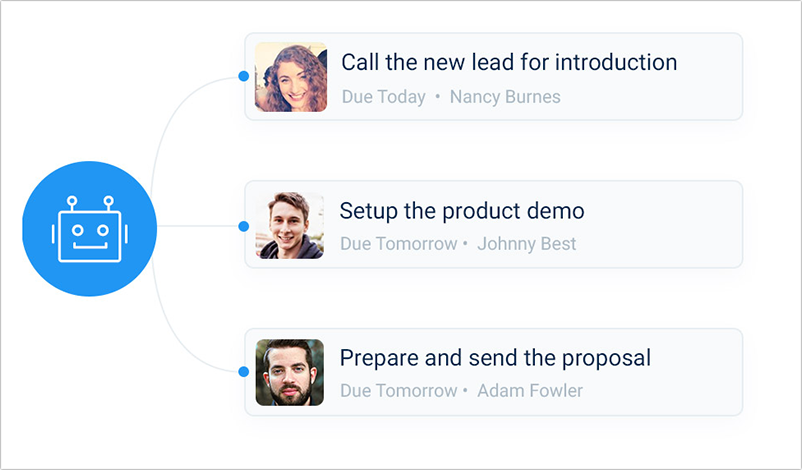Open Johnny Best's profile photo
This screenshot has width=802, height=470.
pos(290,225)
